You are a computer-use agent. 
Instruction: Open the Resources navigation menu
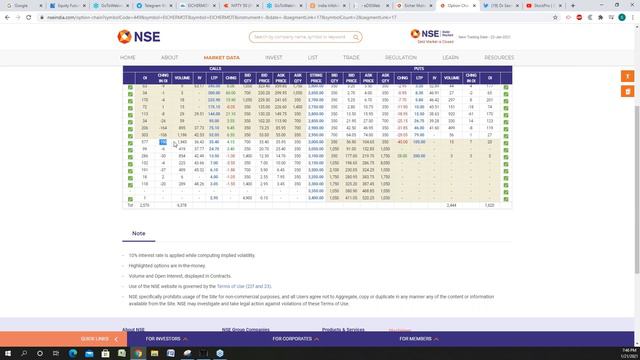[x=499, y=58]
